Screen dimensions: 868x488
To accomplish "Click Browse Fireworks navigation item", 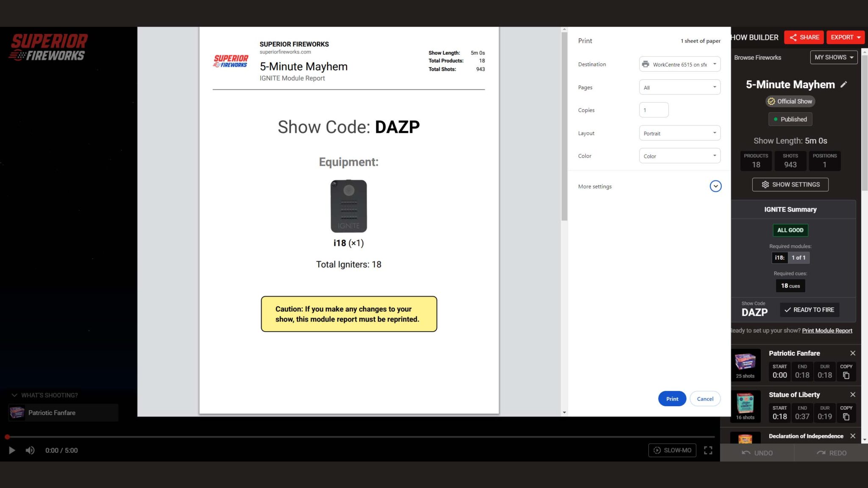I will (757, 58).
